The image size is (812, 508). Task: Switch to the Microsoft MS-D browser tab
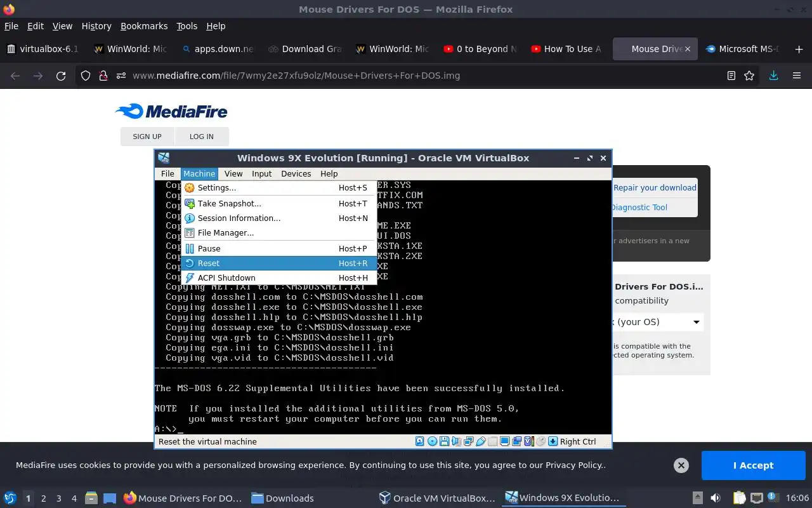coord(742,49)
